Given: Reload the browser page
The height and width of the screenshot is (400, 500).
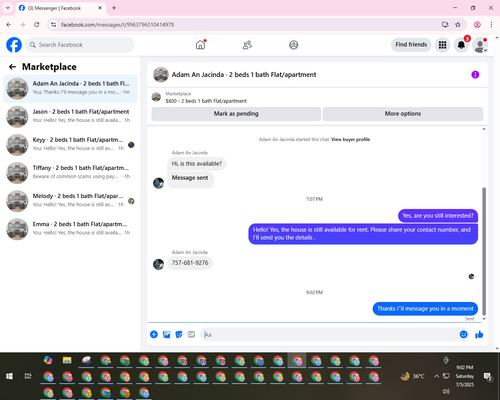Looking at the screenshot, I should (x=37, y=25).
